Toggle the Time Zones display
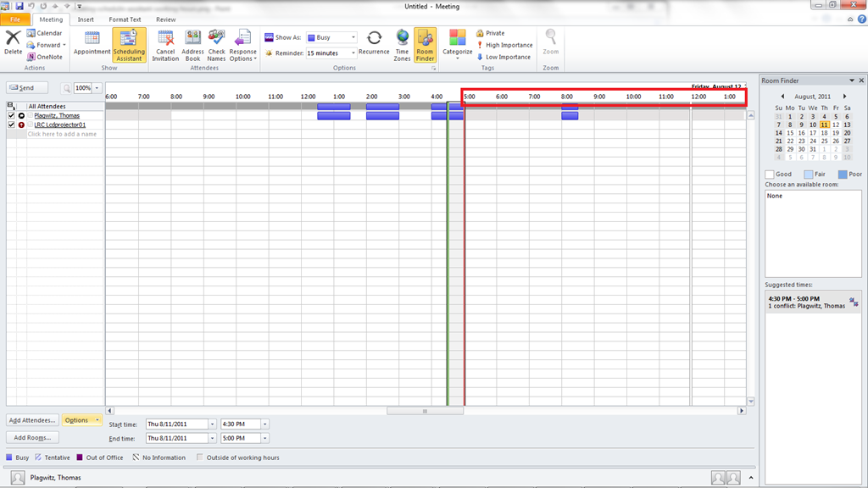 point(402,44)
